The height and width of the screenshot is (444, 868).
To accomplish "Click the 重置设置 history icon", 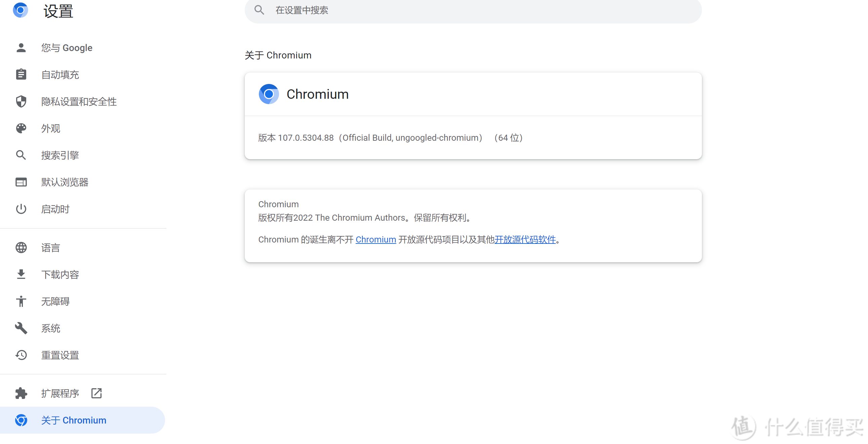I will tap(21, 355).
